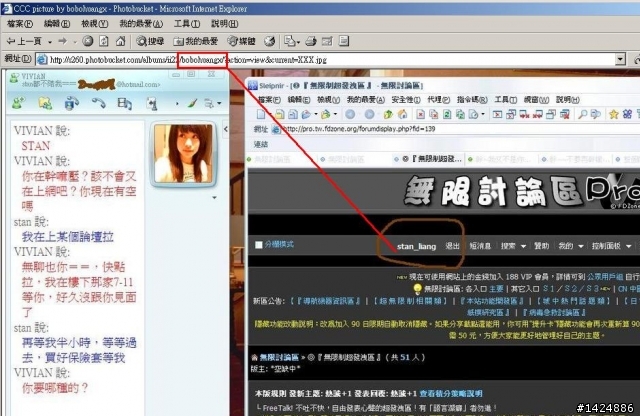Click the Sleipnir back round button
Screen dimensions: 640x416
[x=350, y=115]
